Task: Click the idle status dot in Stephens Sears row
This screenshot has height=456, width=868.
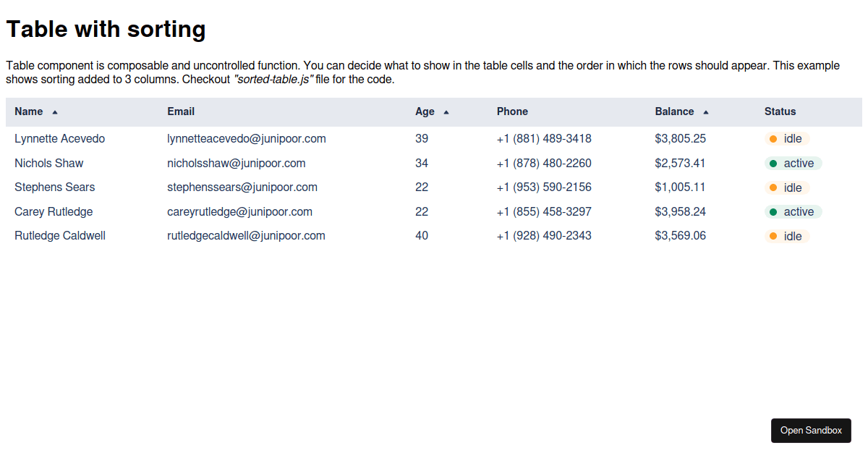Action: point(772,187)
